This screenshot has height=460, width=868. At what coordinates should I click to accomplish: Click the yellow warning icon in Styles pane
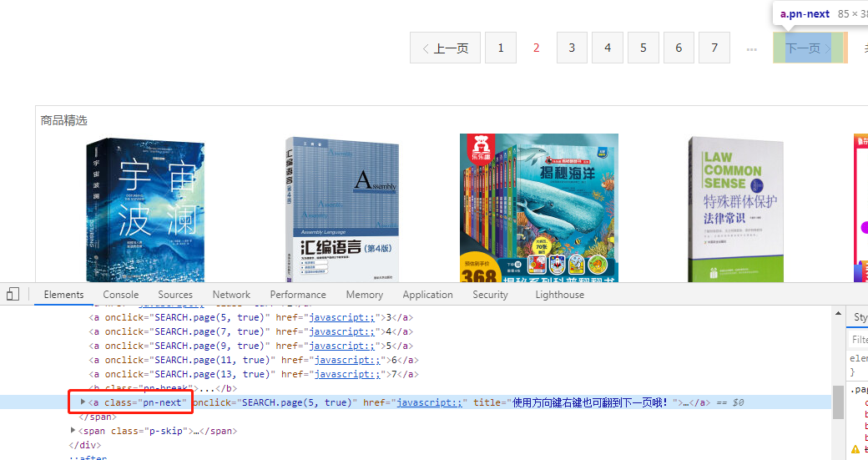(855, 449)
